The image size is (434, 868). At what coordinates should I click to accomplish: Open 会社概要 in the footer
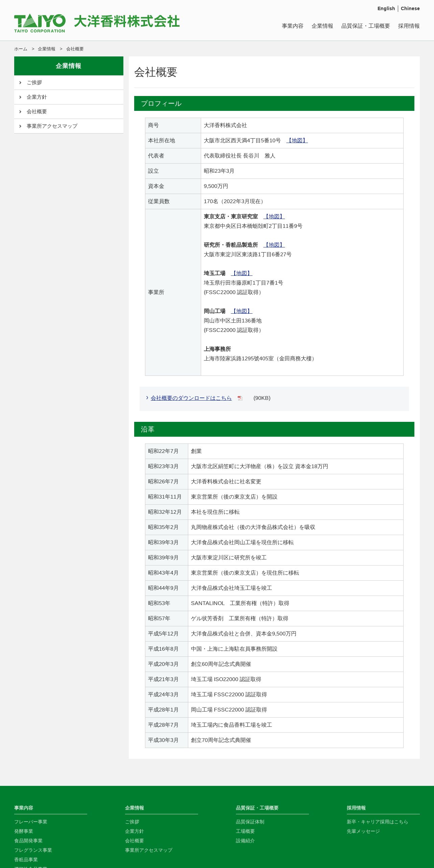pyautogui.click(x=135, y=841)
